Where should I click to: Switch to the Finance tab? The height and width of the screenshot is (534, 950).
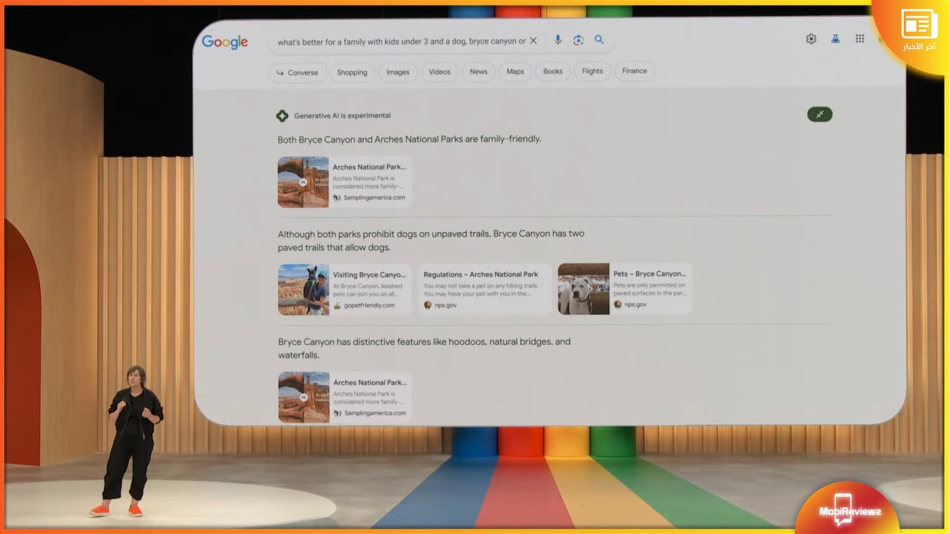click(634, 71)
